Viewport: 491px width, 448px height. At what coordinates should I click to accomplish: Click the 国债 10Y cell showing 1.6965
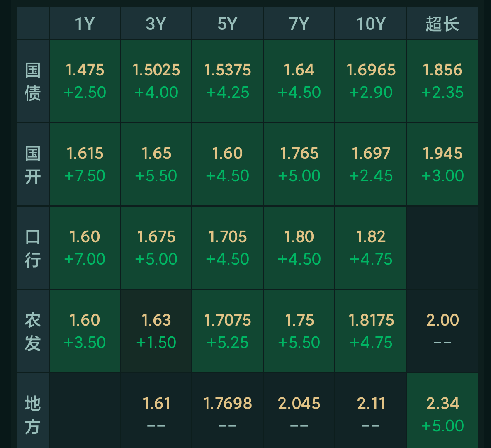click(x=370, y=81)
